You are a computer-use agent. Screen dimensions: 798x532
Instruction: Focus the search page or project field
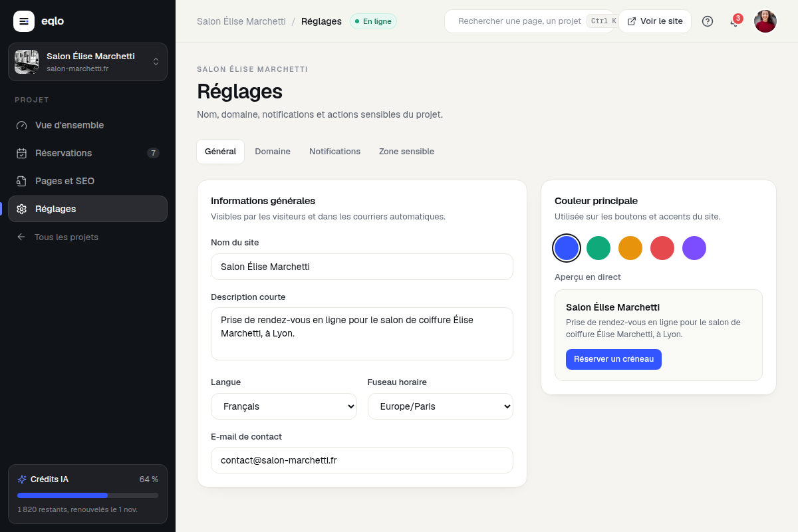[529, 21]
